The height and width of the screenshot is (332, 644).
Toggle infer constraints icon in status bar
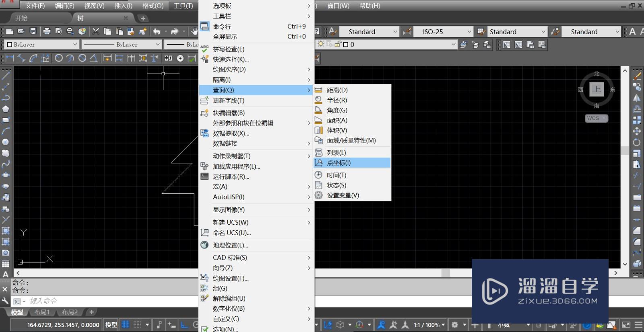pos(159,324)
